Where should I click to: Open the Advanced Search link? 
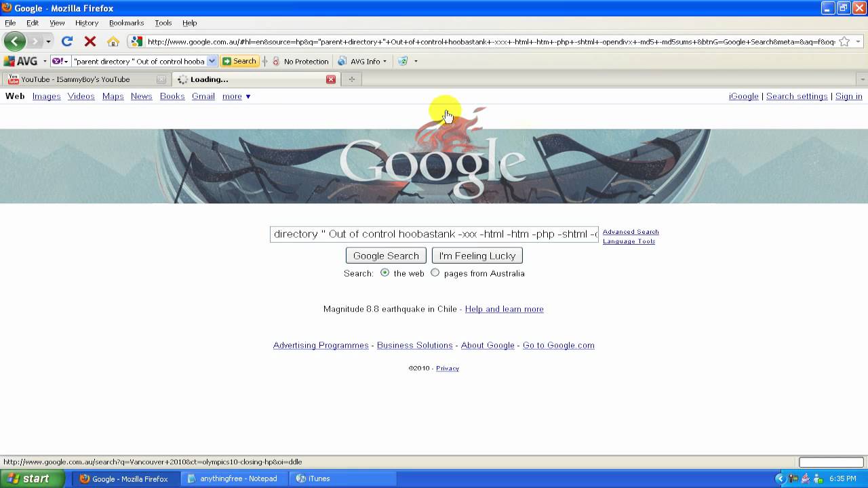click(x=631, y=232)
